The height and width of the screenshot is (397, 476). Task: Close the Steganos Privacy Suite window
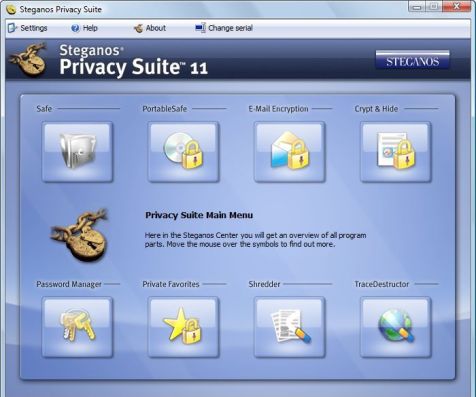(456, 6)
